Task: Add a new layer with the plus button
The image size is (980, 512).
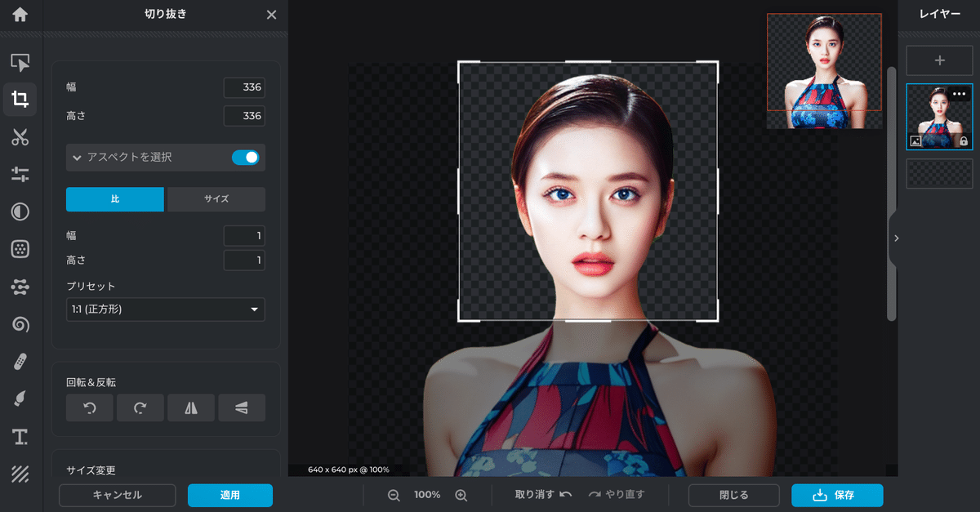Action: [939, 60]
